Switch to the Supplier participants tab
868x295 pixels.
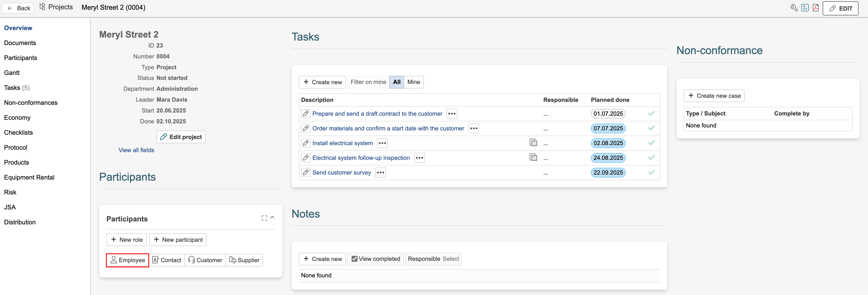coord(244,260)
